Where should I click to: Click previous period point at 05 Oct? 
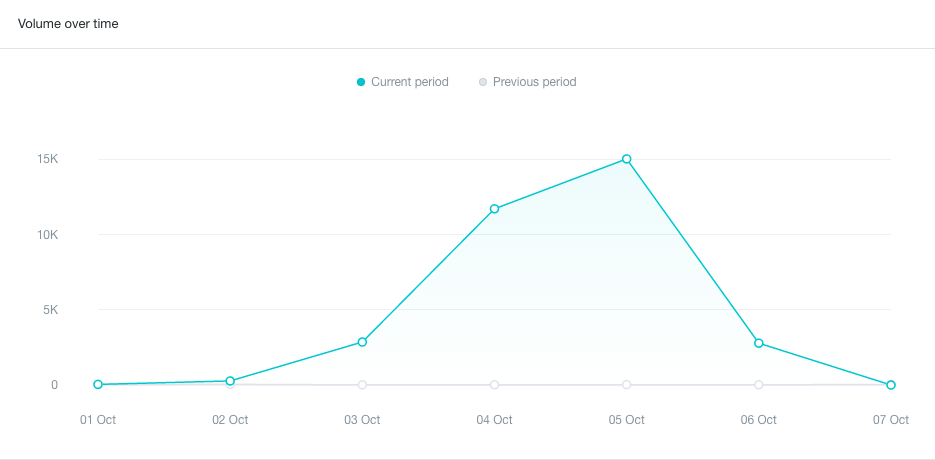point(627,385)
